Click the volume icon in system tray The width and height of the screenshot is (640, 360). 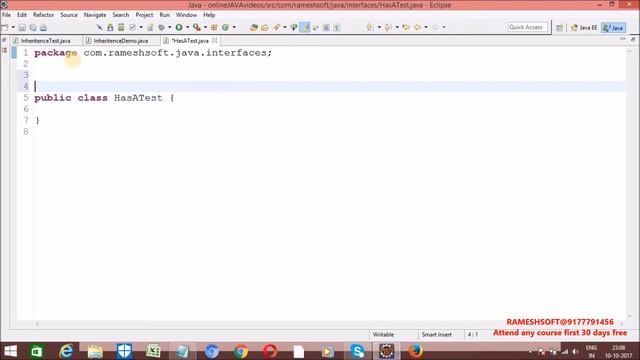[576, 351]
